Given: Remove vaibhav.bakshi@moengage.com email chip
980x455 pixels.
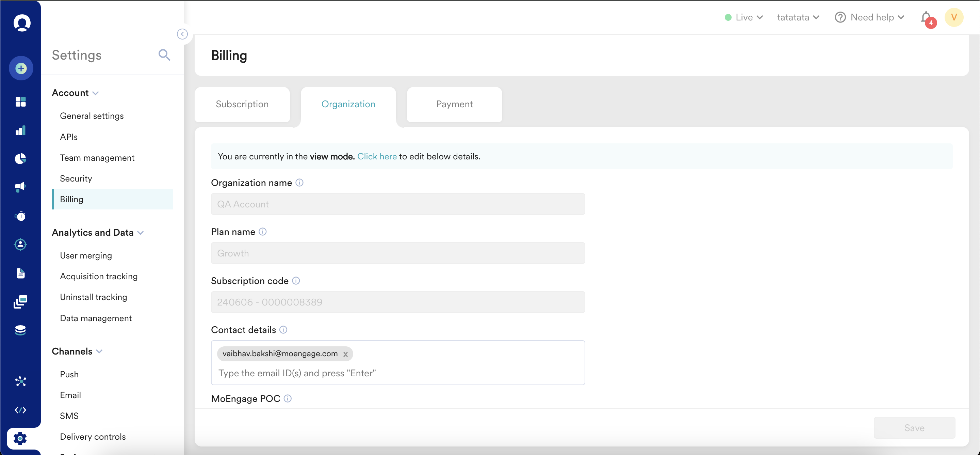Looking at the screenshot, I should coord(345,354).
